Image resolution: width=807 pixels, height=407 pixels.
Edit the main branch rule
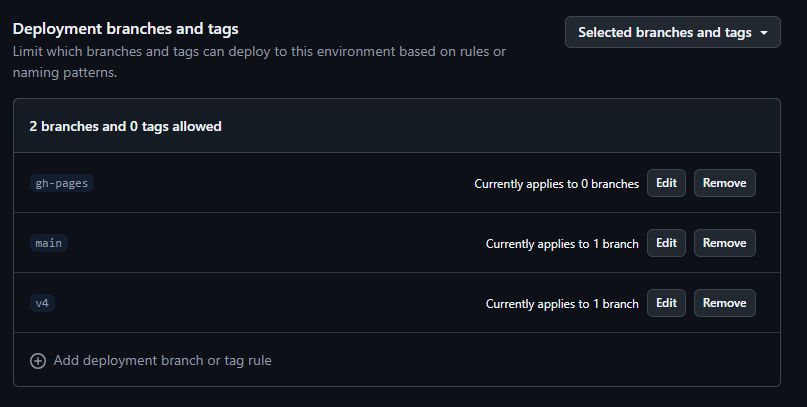[x=666, y=243]
